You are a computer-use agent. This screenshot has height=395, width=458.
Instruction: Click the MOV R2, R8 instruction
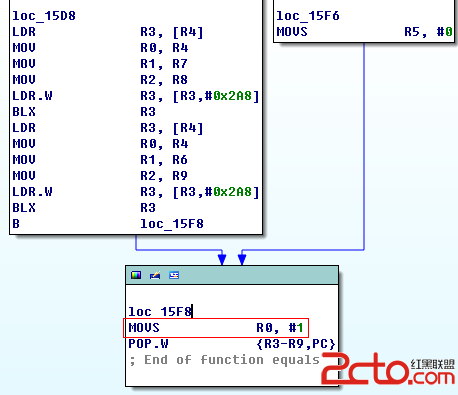tap(100, 80)
